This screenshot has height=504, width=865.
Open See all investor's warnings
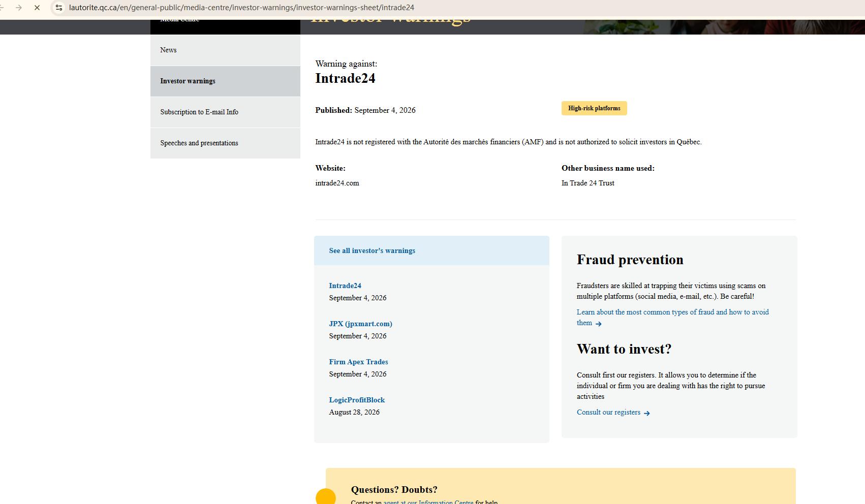click(372, 250)
